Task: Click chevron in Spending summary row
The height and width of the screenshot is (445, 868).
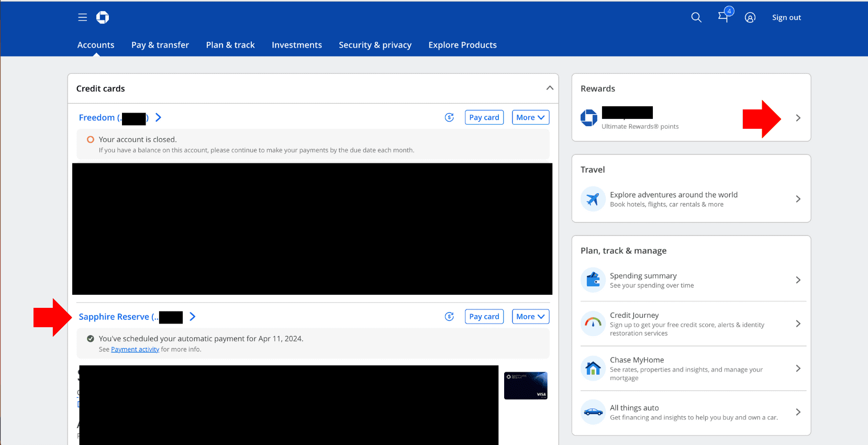Action: click(x=798, y=280)
